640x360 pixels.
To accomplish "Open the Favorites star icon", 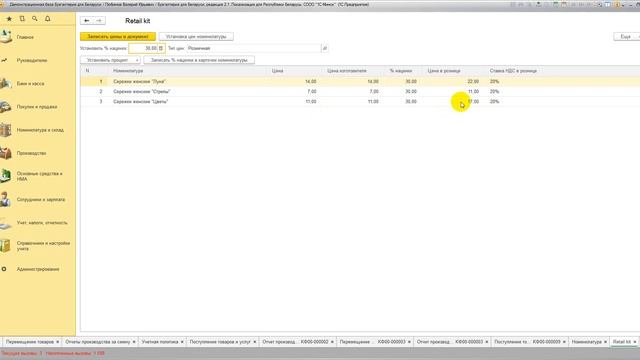I will 9,19.
